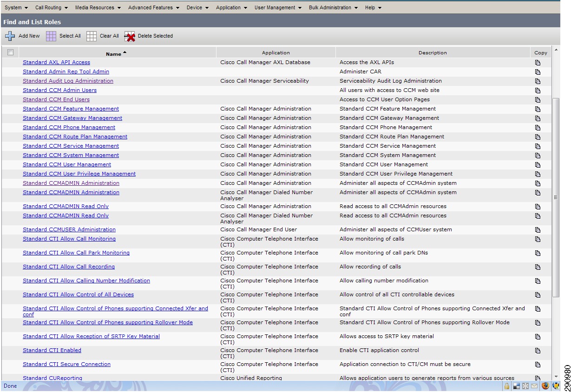Copy the Standard CTI Enabled role
The image size is (571, 392).
coord(538,351)
